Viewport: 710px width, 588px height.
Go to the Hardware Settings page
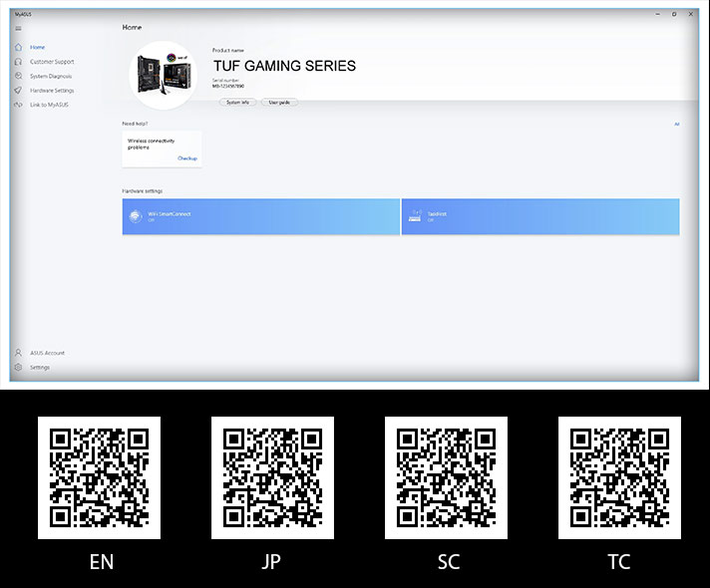[52, 90]
